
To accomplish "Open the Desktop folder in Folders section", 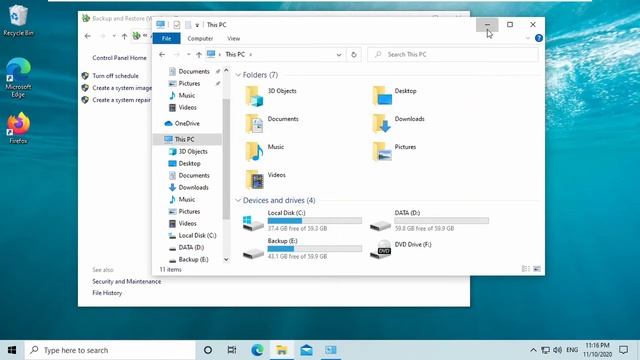I will [382, 96].
